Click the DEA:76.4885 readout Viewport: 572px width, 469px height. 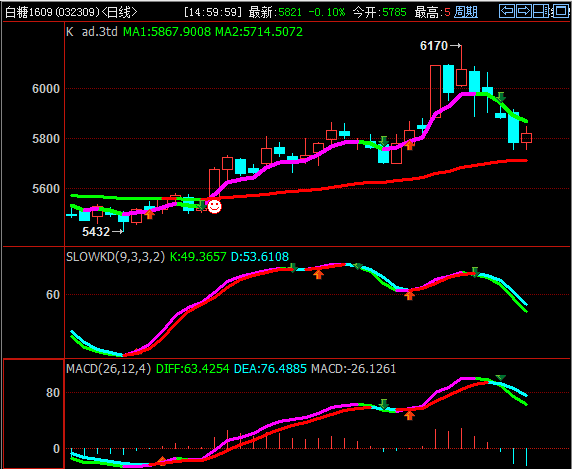click(270, 369)
